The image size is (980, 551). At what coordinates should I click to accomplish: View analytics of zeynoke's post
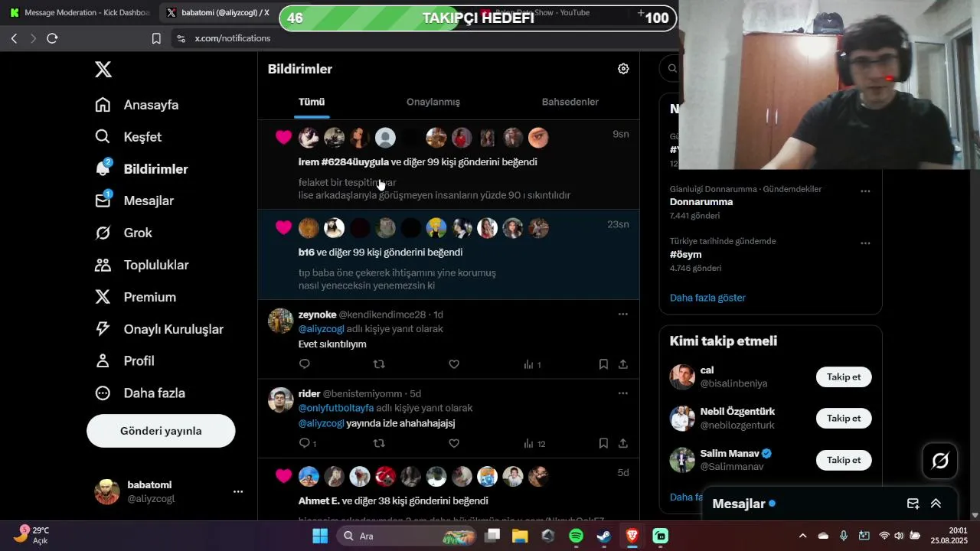(x=532, y=365)
